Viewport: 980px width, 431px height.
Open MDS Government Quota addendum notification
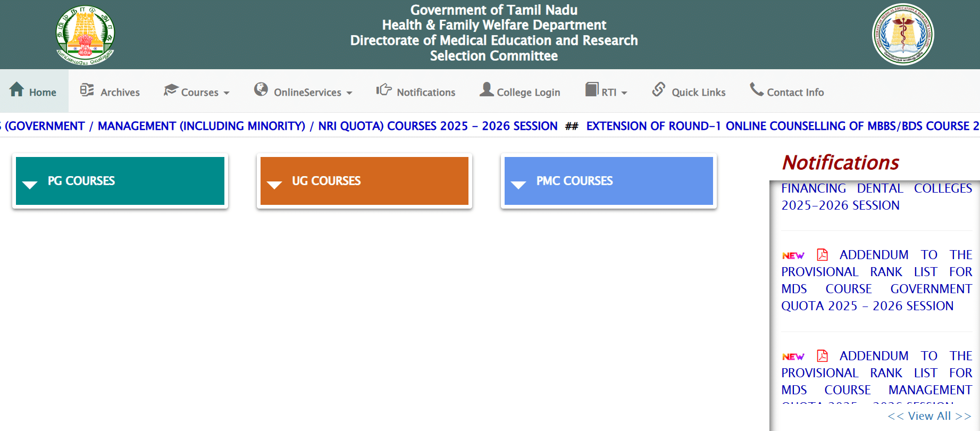(876, 280)
